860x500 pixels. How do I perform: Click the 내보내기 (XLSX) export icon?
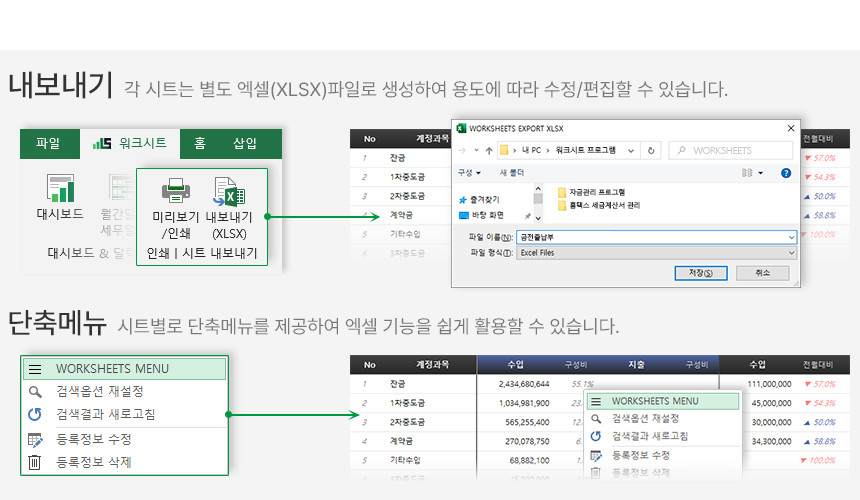[229, 191]
